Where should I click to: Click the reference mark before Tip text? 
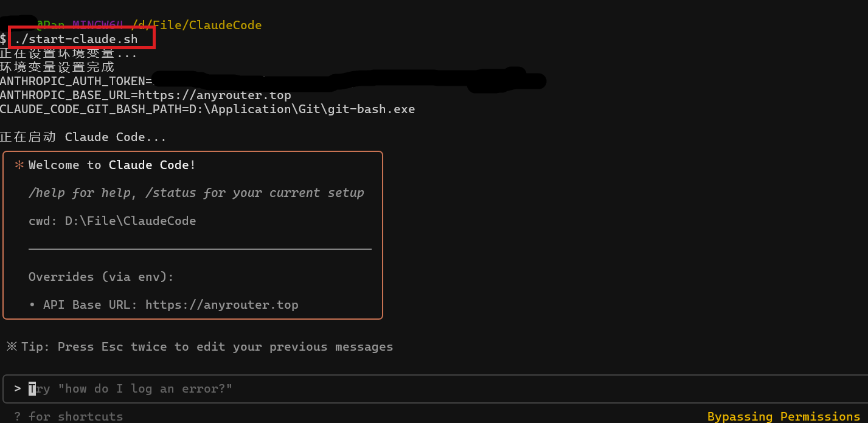12,346
